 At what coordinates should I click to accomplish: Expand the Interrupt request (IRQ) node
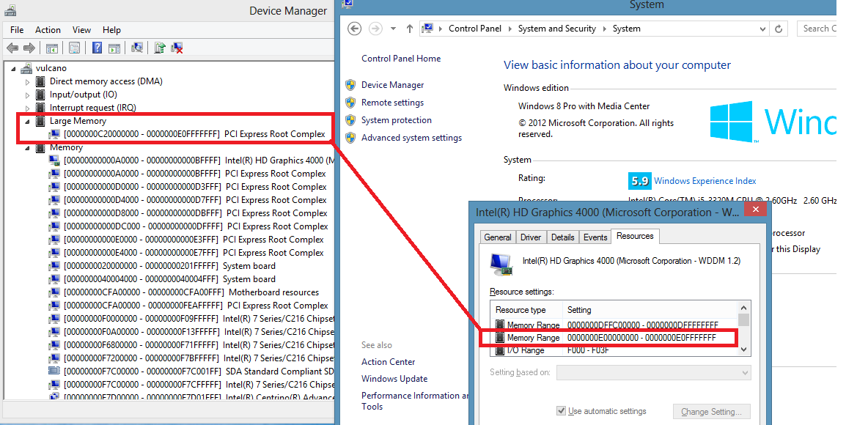pos(27,108)
